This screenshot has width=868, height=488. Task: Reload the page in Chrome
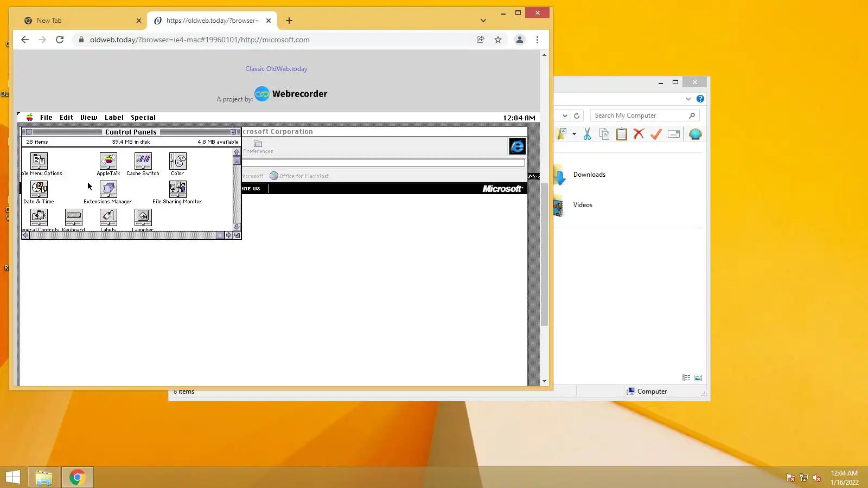(60, 40)
